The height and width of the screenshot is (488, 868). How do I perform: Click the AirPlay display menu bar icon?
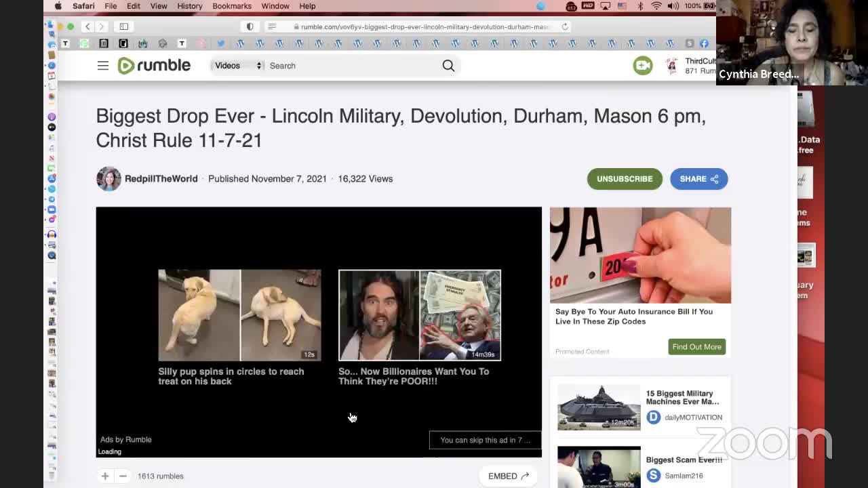tap(606, 6)
